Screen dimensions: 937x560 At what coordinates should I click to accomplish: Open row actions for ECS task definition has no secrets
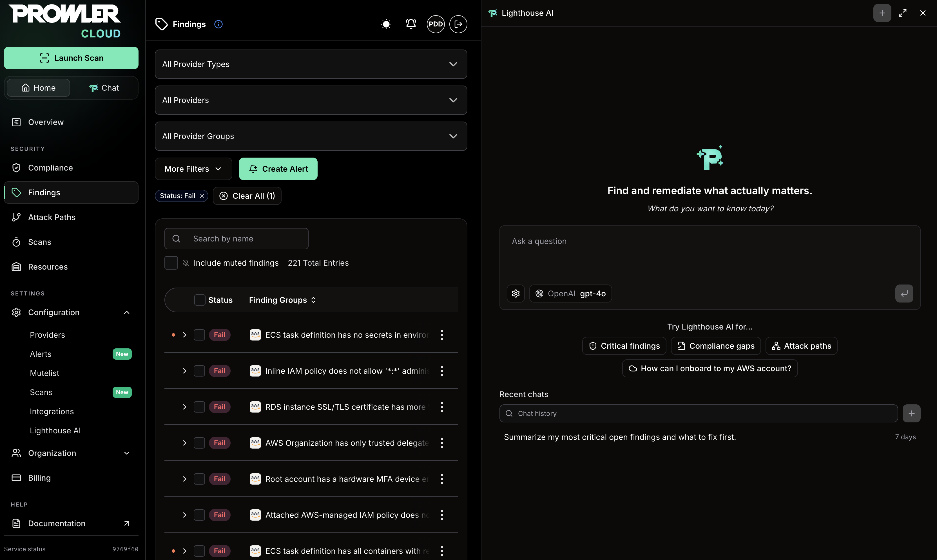click(442, 335)
